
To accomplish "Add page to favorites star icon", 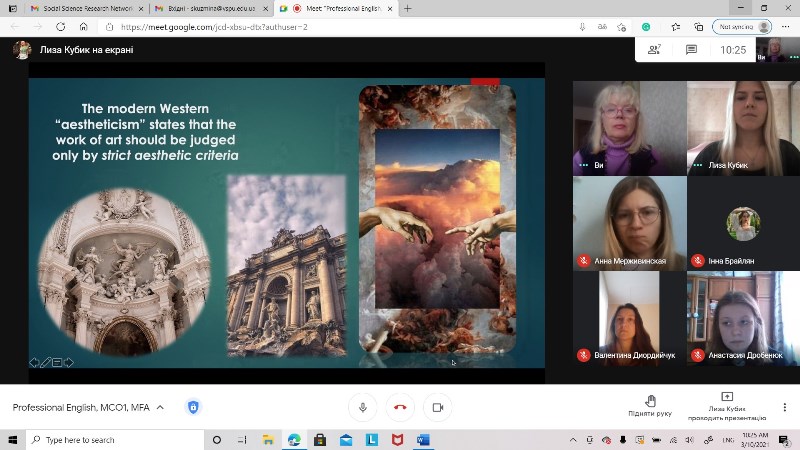I will pos(621,27).
